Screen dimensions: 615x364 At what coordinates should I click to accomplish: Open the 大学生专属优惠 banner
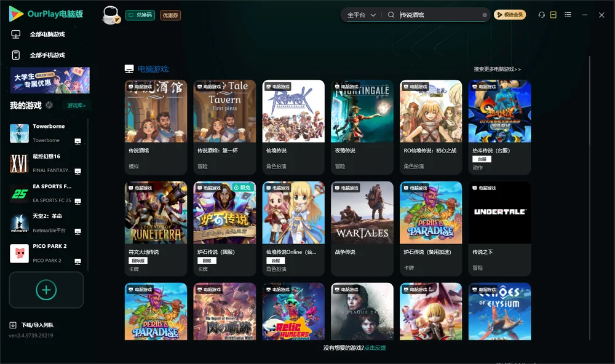(50, 80)
